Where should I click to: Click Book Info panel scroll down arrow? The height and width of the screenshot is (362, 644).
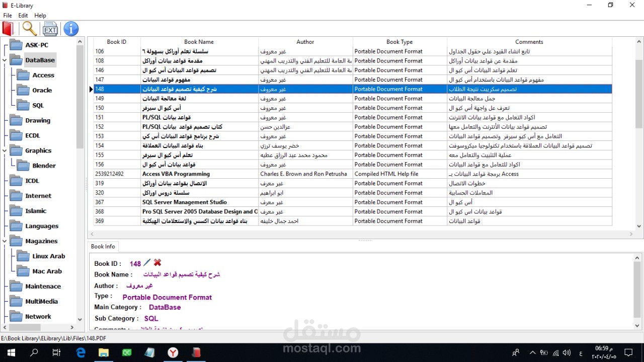(x=637, y=326)
